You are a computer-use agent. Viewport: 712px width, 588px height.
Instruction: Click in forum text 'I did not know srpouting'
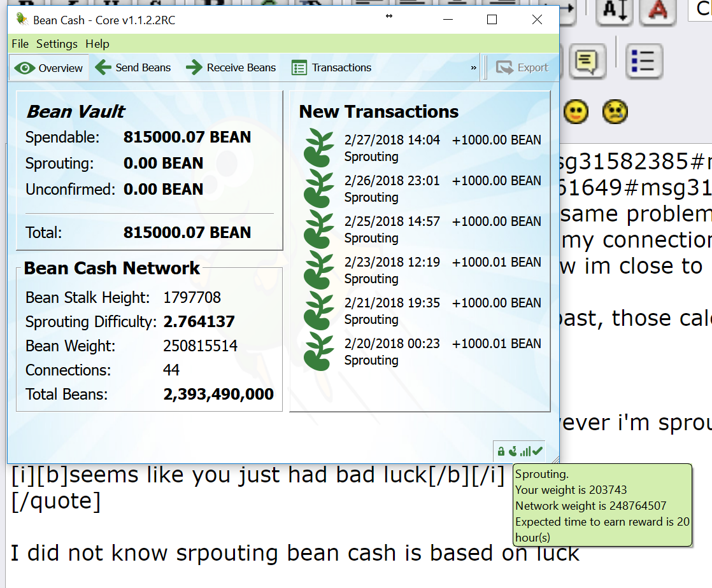pos(145,554)
